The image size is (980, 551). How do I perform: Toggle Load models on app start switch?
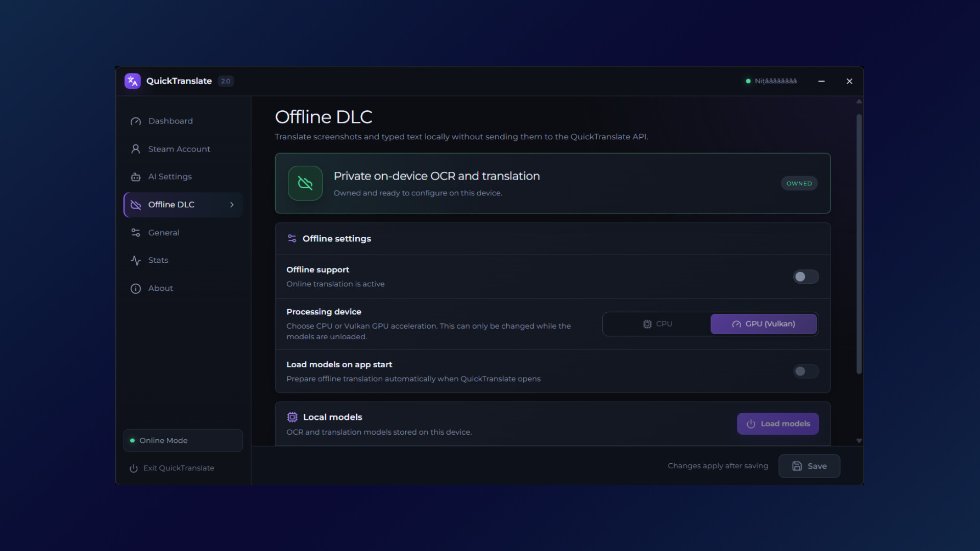click(x=805, y=371)
